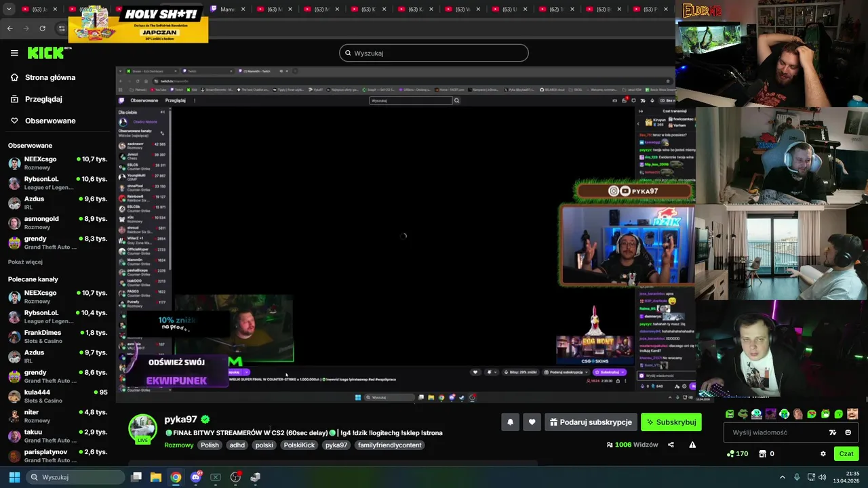Select the adhd tag

[x=237, y=445]
